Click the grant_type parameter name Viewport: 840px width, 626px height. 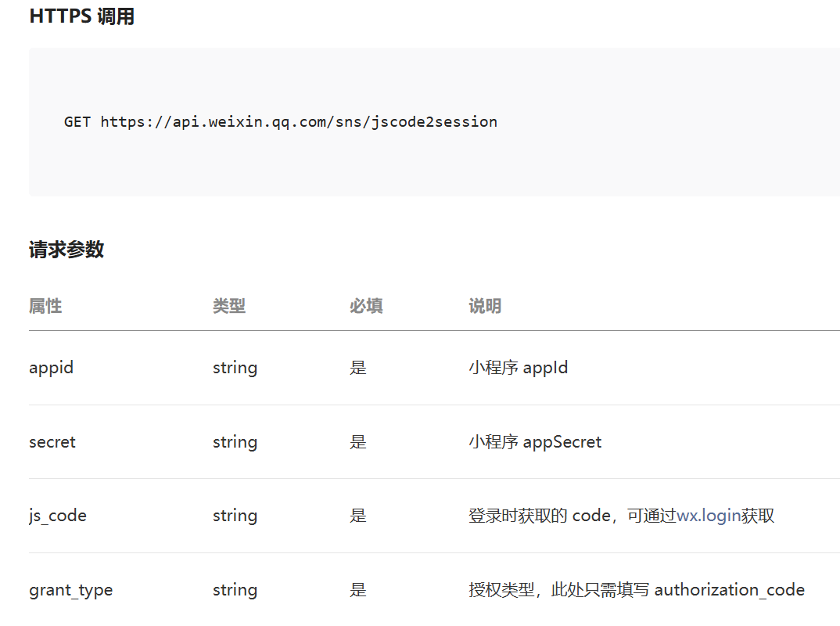[70, 590]
